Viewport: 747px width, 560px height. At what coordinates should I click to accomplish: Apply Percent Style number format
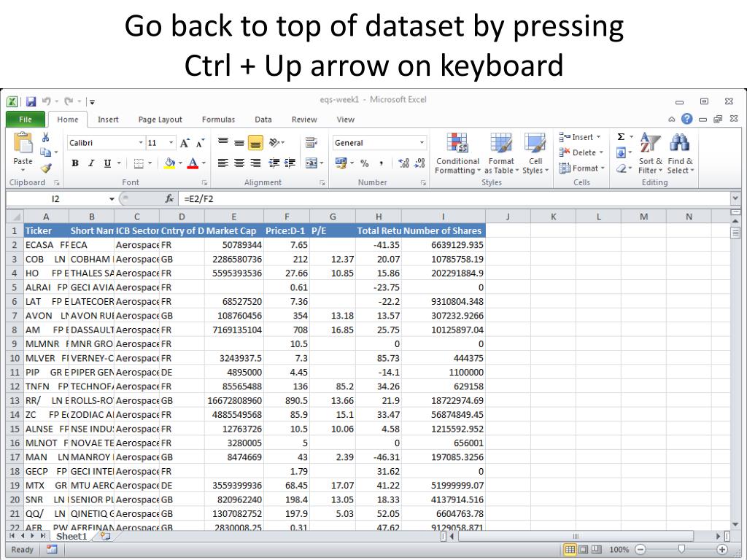click(365, 163)
